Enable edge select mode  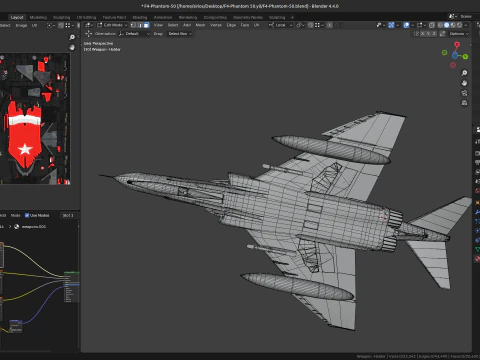tap(140, 25)
